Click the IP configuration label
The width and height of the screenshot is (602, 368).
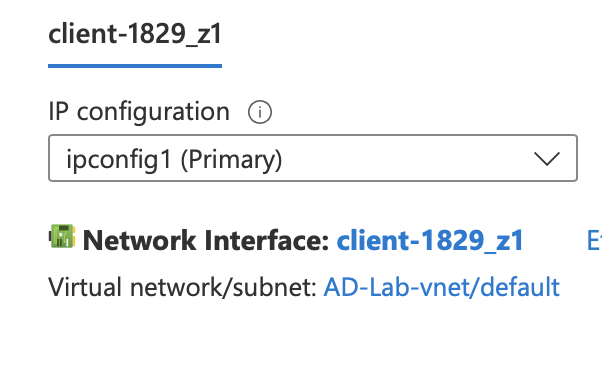(139, 112)
